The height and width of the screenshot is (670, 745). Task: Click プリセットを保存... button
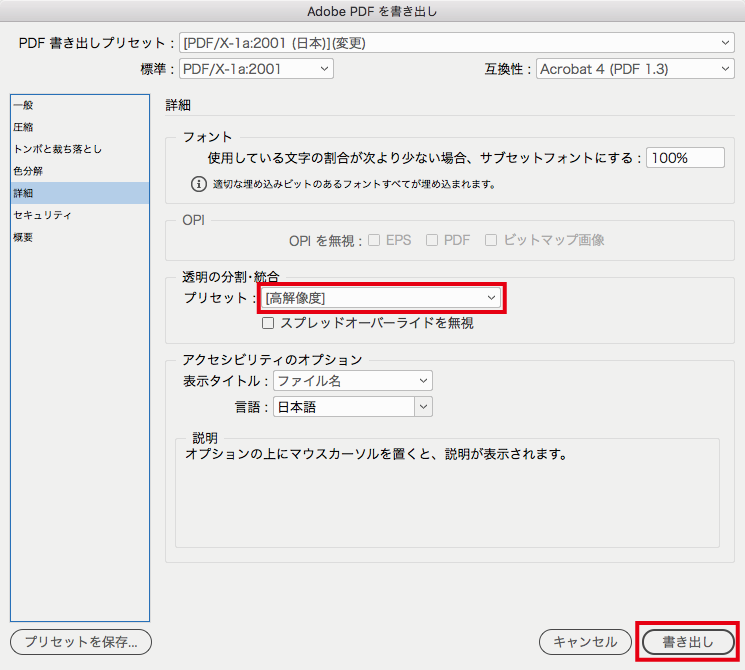(81, 642)
